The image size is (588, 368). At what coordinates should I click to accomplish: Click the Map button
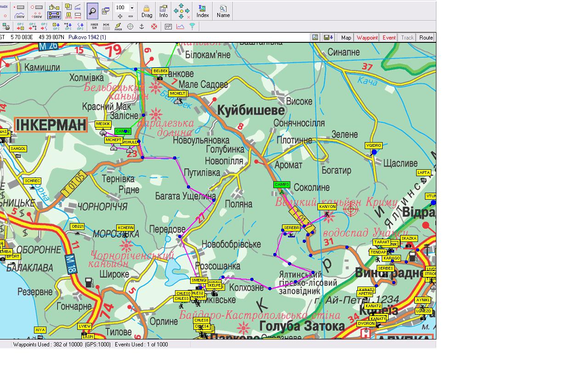pos(346,38)
